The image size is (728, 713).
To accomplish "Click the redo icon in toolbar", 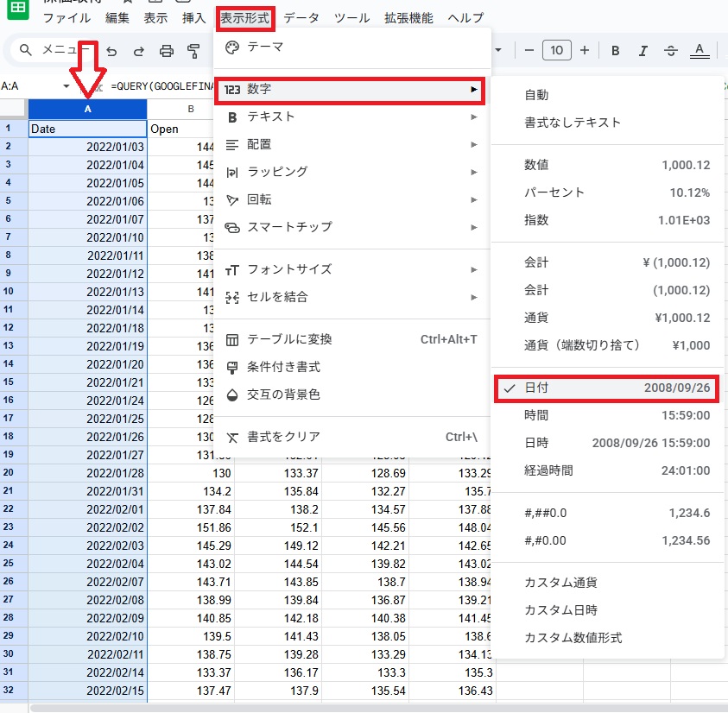I will [139, 51].
